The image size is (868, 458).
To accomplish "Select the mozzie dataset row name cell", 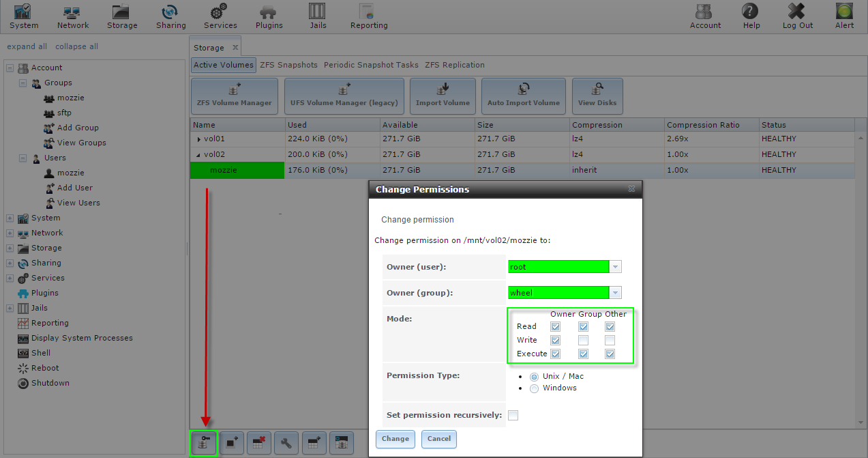I will click(237, 171).
